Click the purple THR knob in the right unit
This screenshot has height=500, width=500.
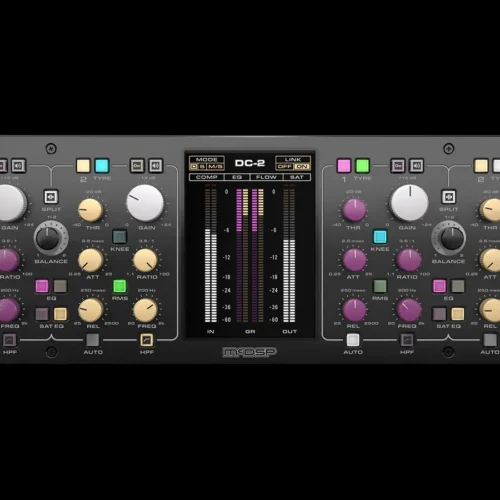point(355,210)
